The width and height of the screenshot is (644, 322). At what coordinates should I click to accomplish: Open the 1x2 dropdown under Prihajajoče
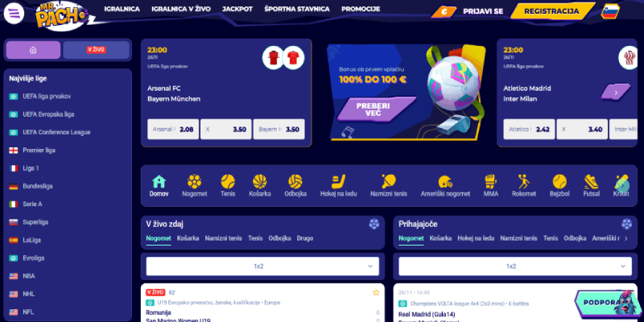(515, 266)
